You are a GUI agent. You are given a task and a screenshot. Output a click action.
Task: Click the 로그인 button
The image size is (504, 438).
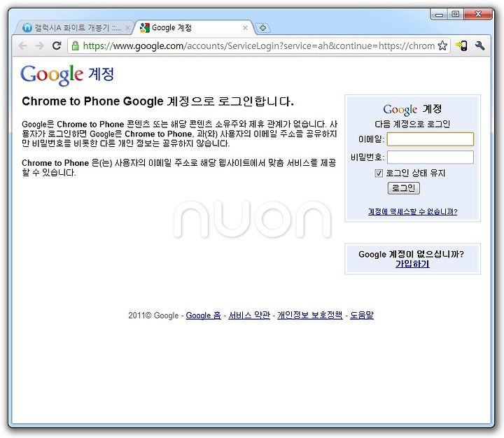point(404,188)
